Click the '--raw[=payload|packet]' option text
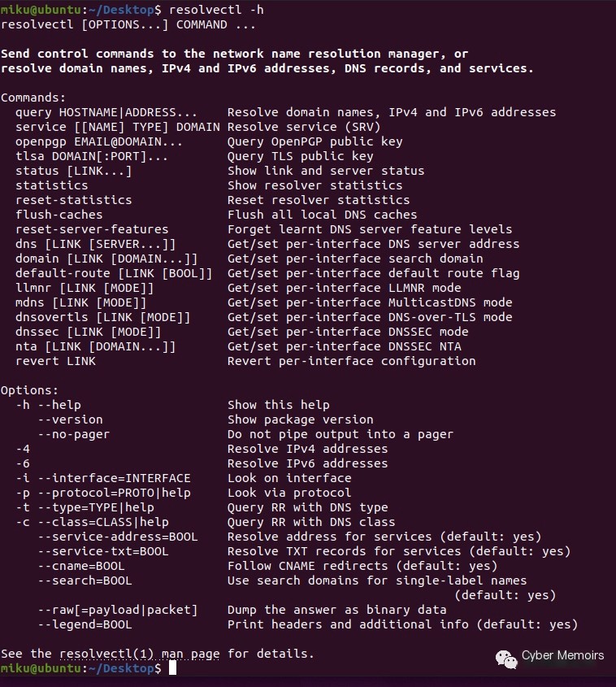Image resolution: width=616 pixels, height=687 pixels. [x=117, y=610]
